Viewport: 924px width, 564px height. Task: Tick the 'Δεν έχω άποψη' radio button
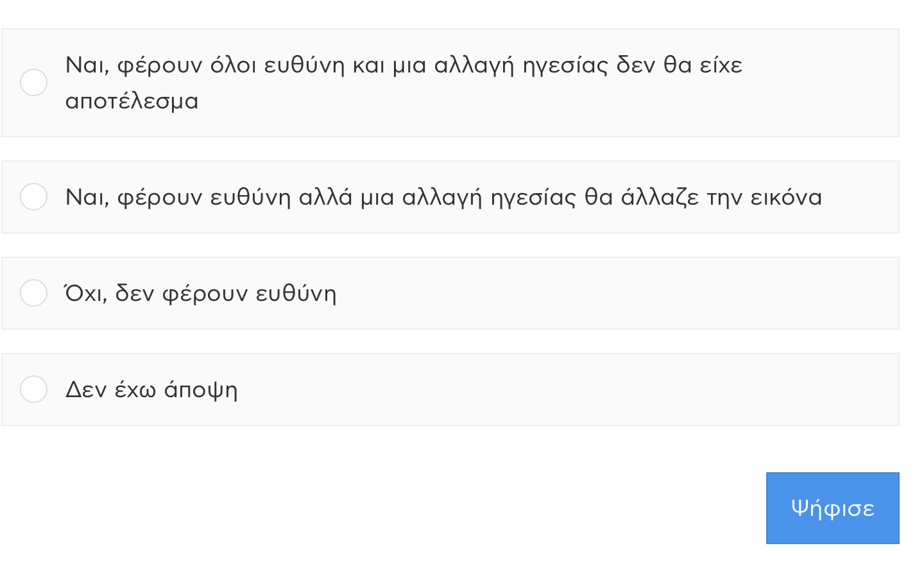coord(33,389)
